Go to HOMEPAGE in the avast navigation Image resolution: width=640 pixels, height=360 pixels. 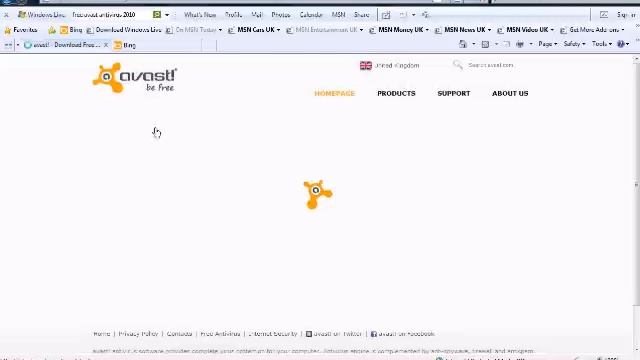[x=334, y=93]
